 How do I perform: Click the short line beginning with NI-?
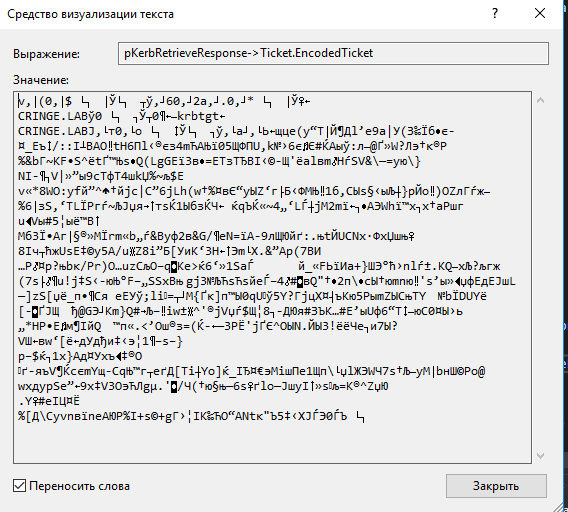[101, 176]
